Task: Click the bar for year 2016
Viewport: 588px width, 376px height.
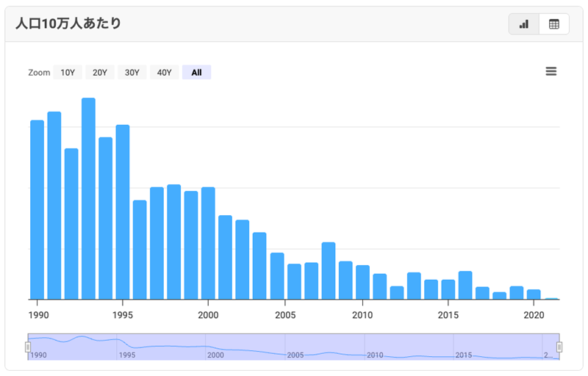Action: point(465,285)
